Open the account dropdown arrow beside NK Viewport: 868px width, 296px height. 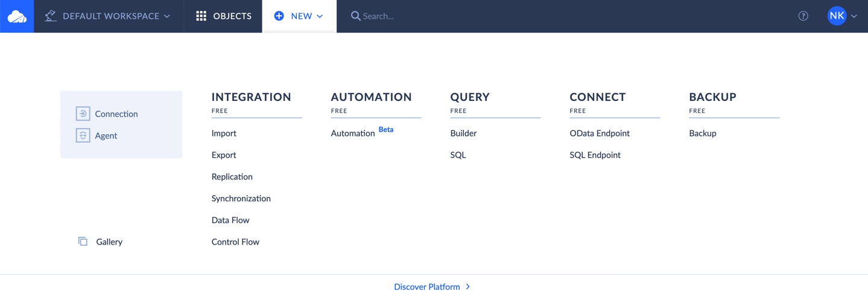point(854,16)
